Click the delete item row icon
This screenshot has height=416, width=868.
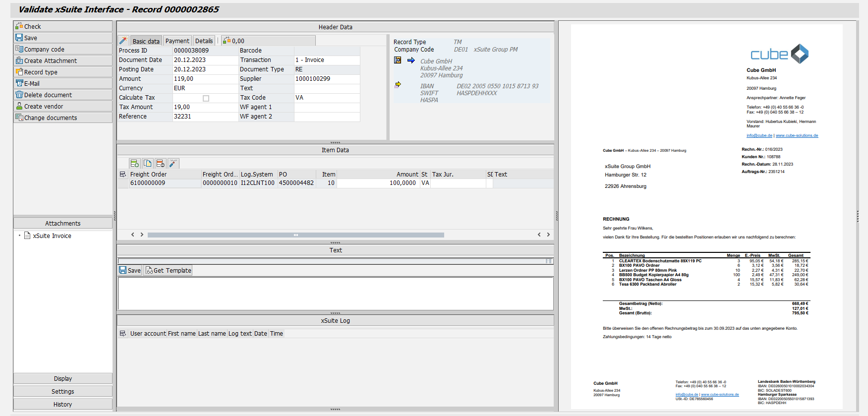coord(160,163)
